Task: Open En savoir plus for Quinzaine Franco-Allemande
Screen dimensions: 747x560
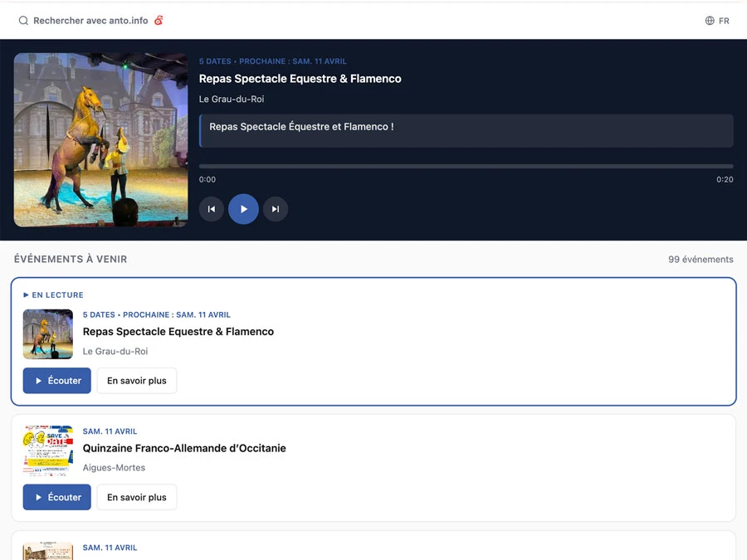Action: pyautogui.click(x=137, y=497)
